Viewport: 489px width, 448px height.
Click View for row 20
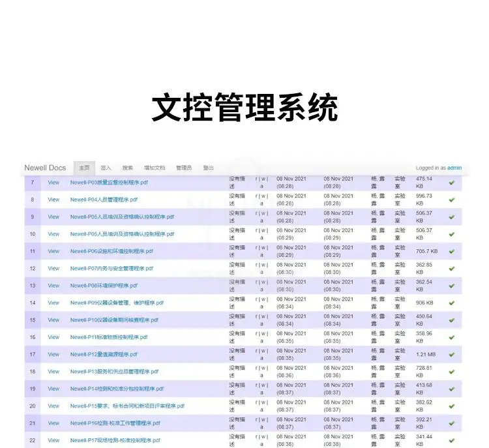click(x=53, y=406)
